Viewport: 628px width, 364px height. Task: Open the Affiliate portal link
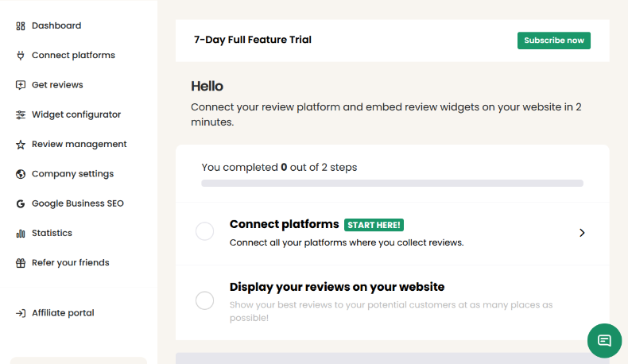coord(63,313)
